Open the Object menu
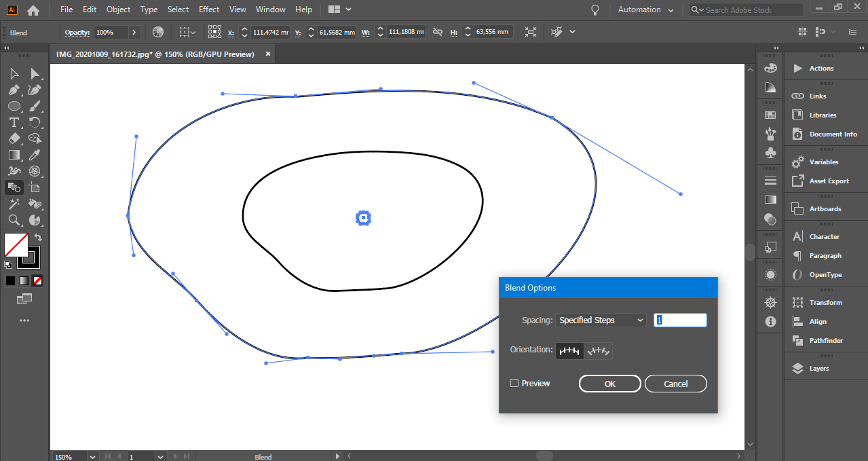 tap(118, 10)
